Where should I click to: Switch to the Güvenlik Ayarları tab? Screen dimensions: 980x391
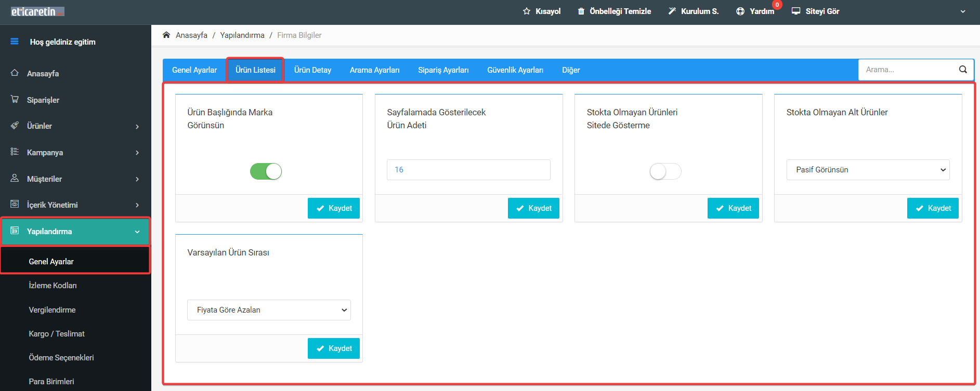coord(515,70)
